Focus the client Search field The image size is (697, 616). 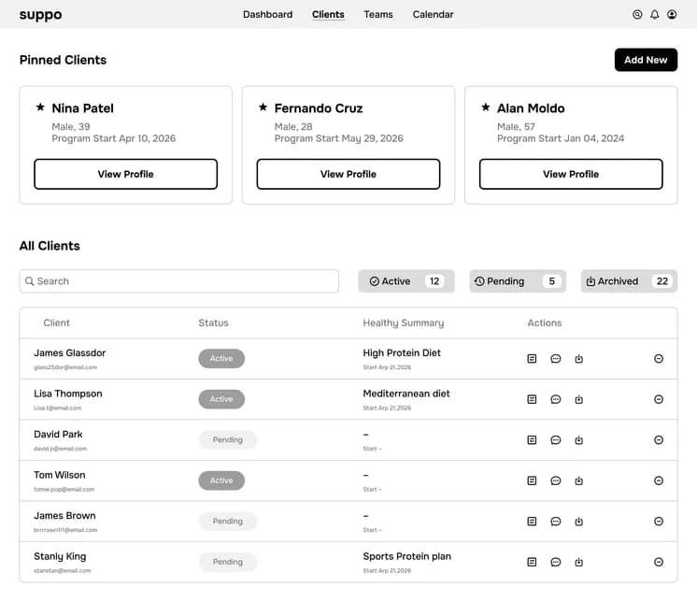point(179,281)
